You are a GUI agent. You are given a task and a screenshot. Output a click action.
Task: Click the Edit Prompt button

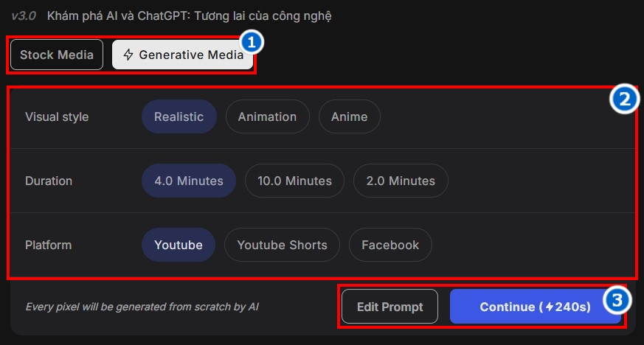[x=389, y=307]
